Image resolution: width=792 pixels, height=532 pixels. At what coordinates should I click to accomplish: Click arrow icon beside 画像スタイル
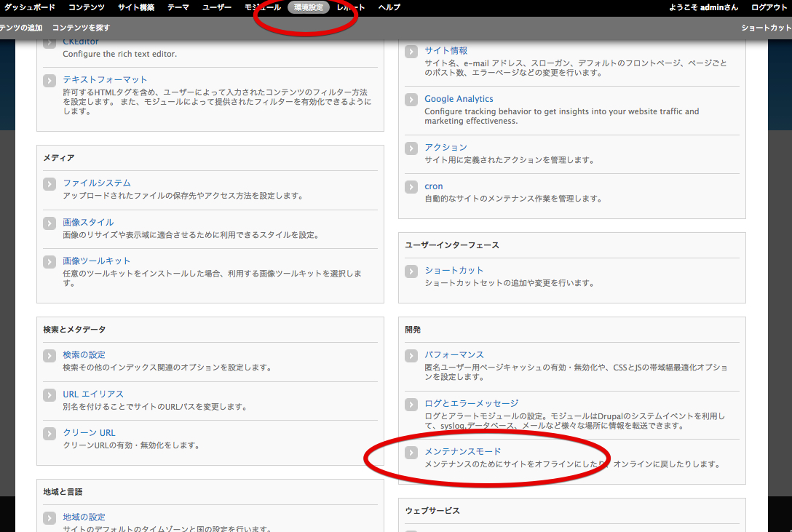[x=49, y=223]
